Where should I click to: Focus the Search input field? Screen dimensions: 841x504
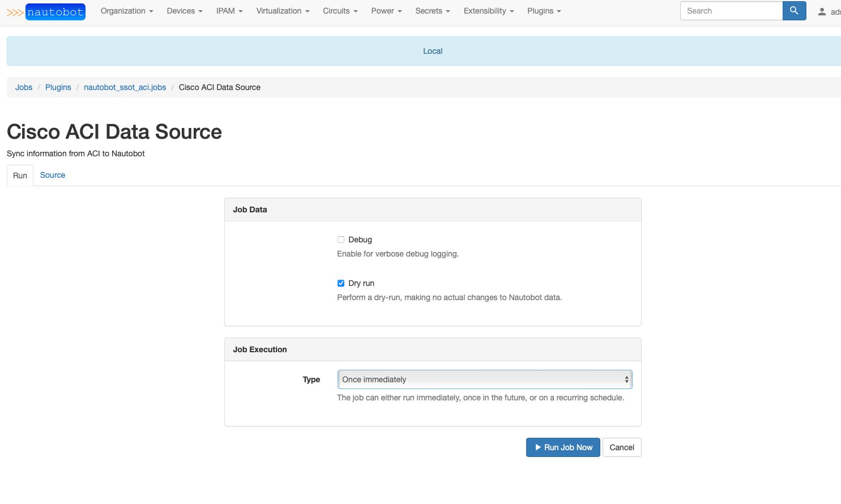coord(731,11)
